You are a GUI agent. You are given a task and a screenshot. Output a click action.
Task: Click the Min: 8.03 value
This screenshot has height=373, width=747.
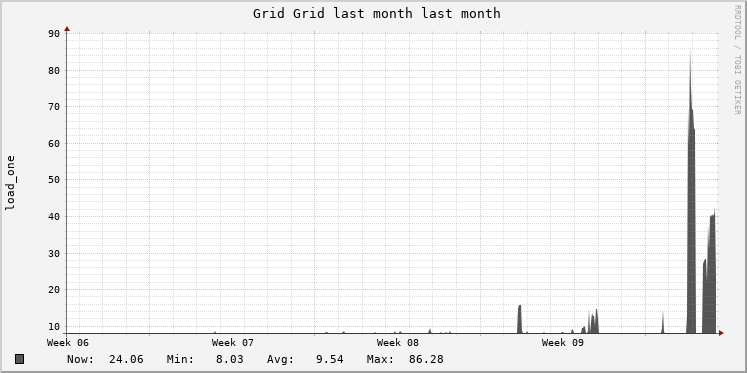tap(205, 359)
